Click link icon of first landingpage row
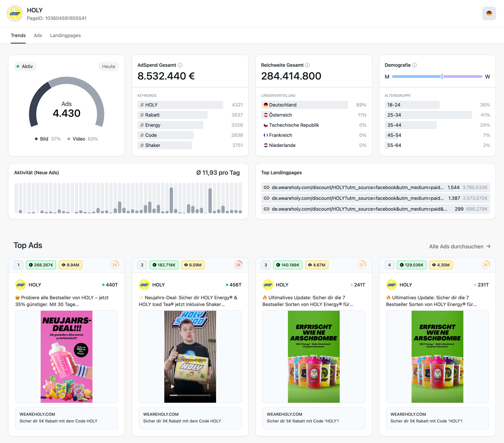504x443 pixels. (266, 188)
